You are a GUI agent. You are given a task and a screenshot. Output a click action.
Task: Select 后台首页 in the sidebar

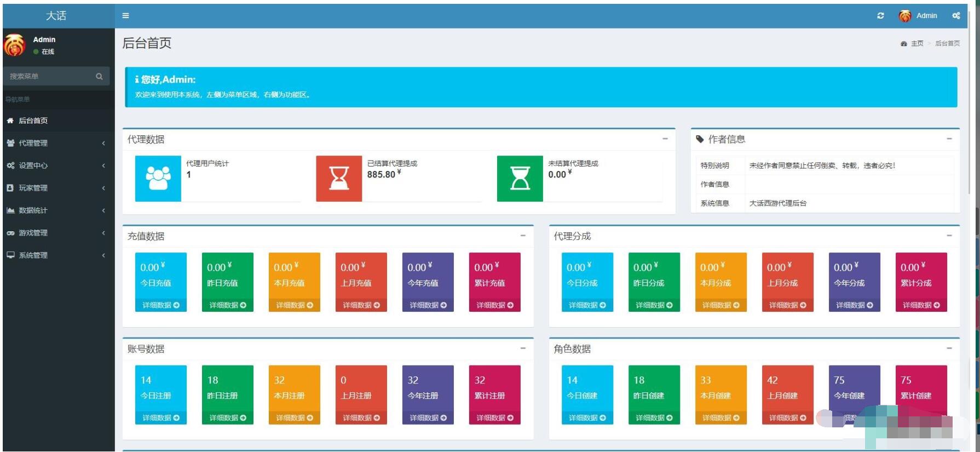tap(33, 121)
